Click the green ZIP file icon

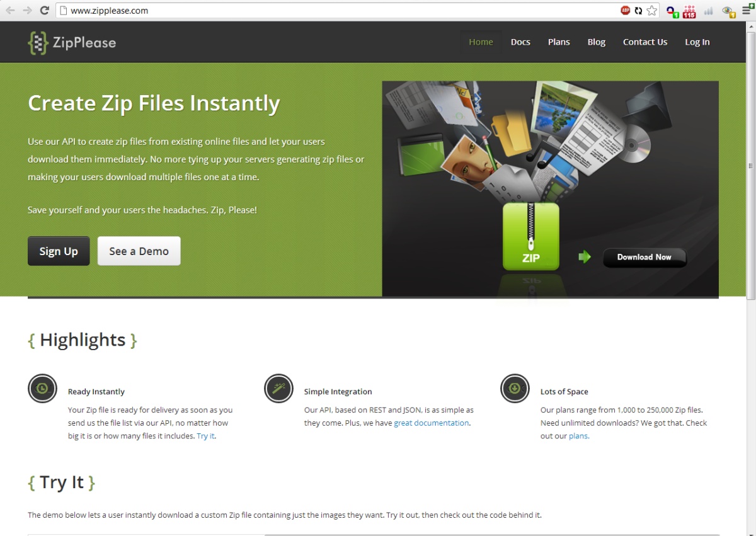(x=530, y=236)
